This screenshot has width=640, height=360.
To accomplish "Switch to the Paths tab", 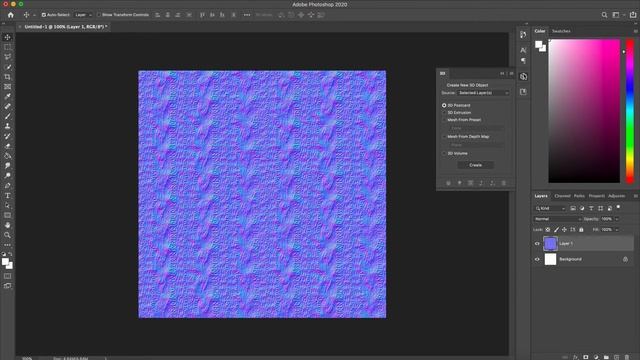I will tap(579, 196).
